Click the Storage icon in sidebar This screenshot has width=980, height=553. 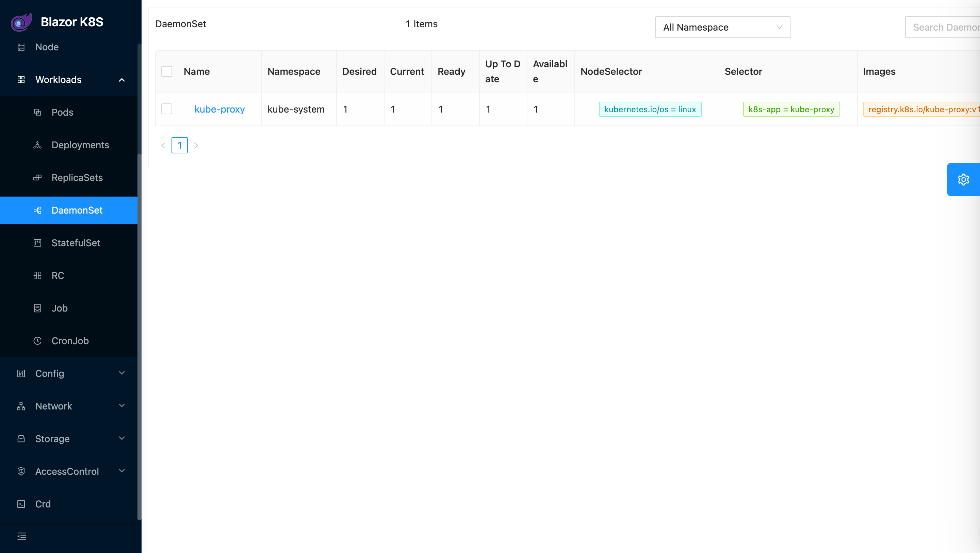(x=21, y=439)
